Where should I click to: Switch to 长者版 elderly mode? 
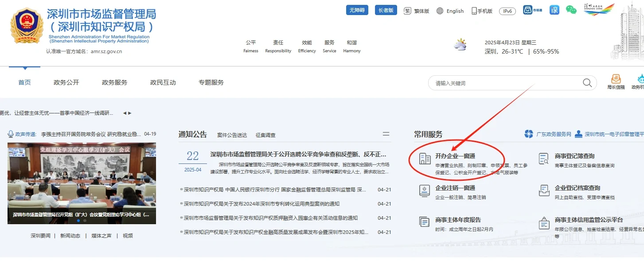click(386, 9)
